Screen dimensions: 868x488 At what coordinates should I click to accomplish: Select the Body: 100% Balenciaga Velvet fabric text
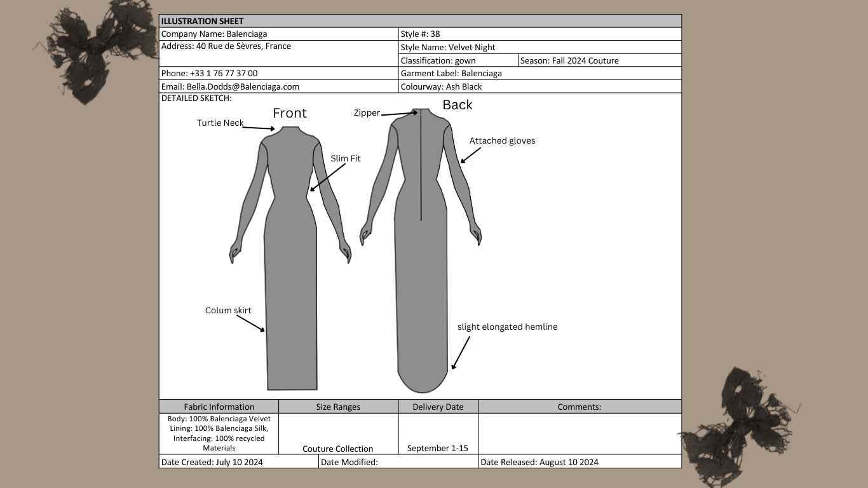tap(219, 419)
